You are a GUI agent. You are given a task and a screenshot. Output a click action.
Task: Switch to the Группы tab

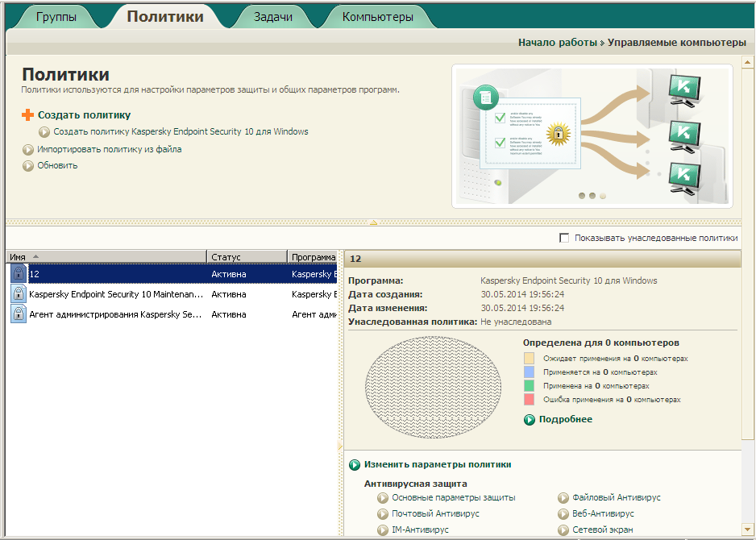(x=56, y=17)
